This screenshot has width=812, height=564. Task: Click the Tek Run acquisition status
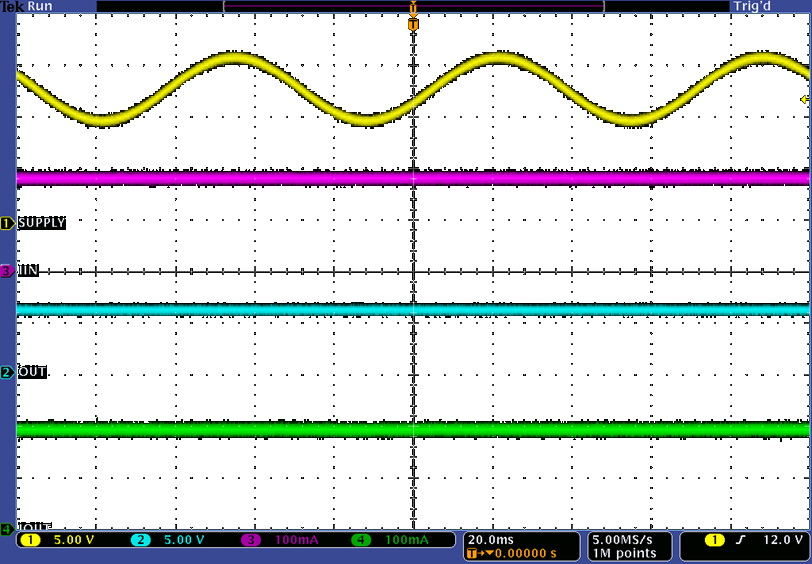pos(26,7)
